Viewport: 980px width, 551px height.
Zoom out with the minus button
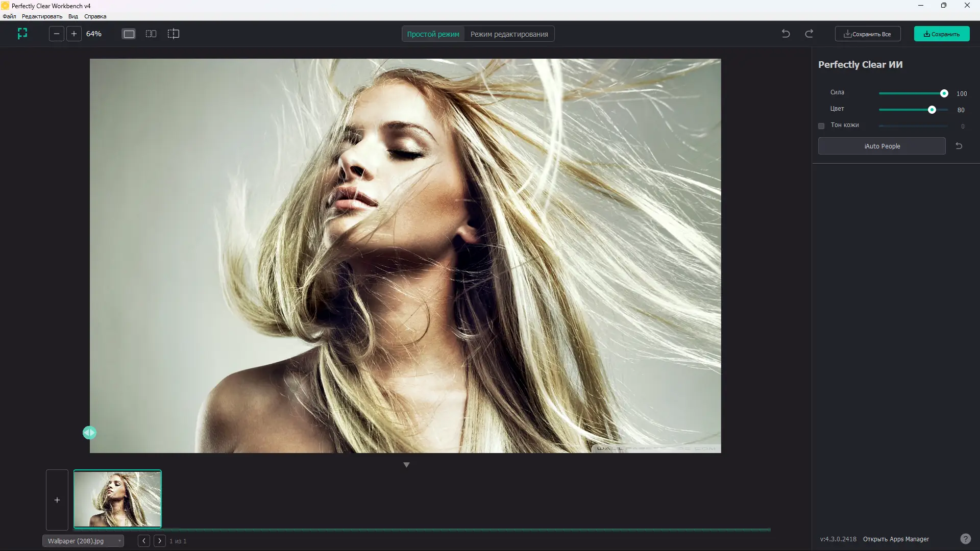click(57, 34)
